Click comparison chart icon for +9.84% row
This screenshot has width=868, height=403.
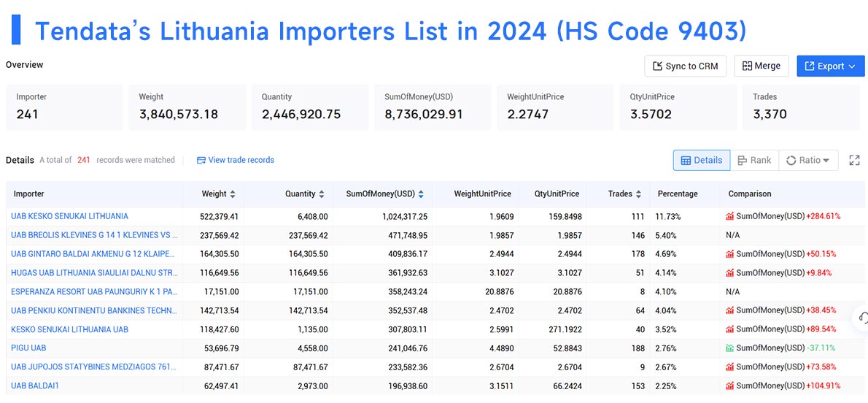tap(729, 273)
